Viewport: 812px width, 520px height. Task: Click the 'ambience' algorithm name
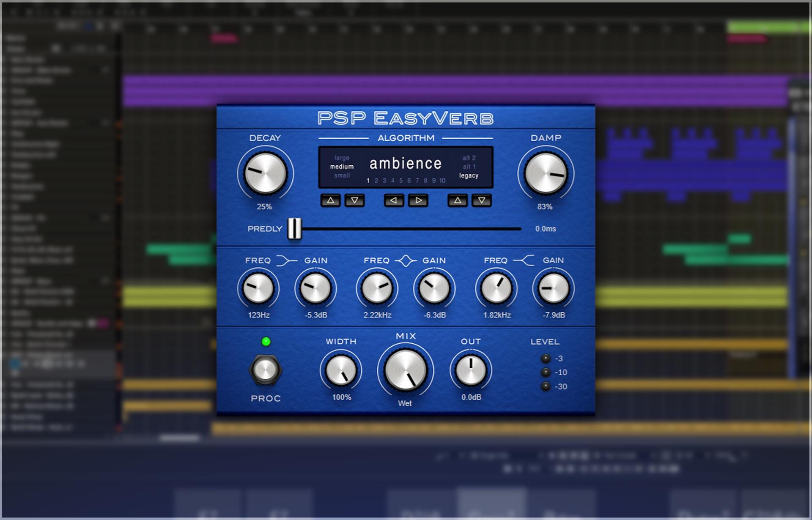pyautogui.click(x=406, y=163)
